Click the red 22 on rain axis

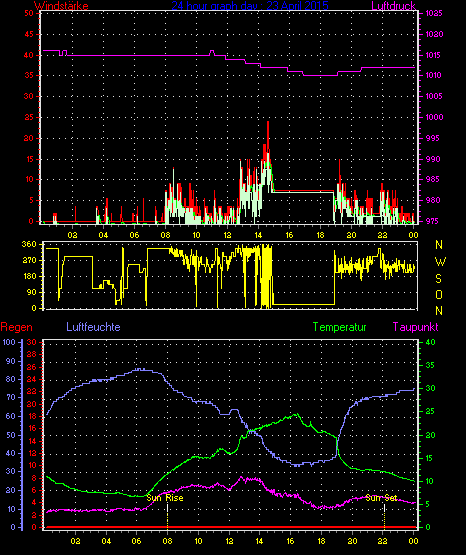tap(32, 392)
